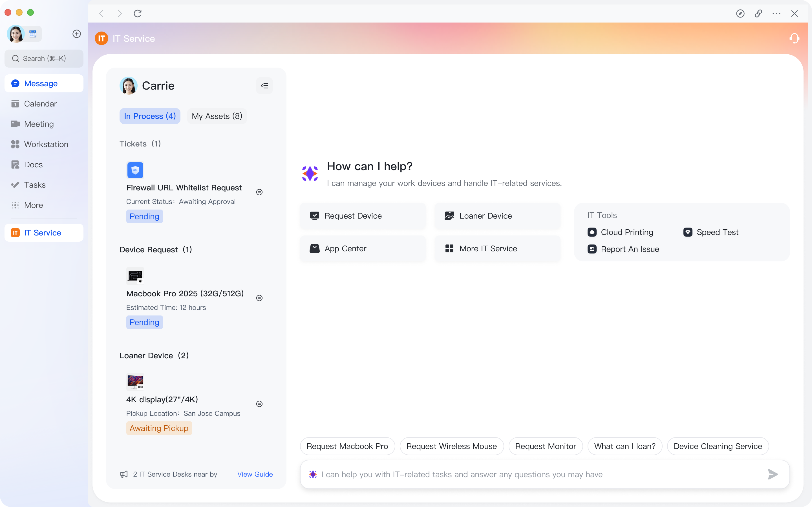Open the compass explore icon
Viewport: 812px width, 507px height.
pyautogui.click(x=740, y=14)
